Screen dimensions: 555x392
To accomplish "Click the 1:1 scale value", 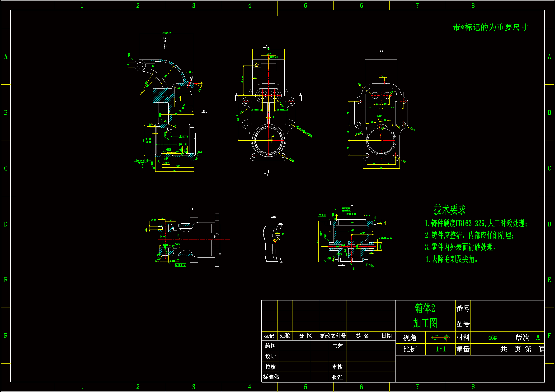I will [x=441, y=349].
